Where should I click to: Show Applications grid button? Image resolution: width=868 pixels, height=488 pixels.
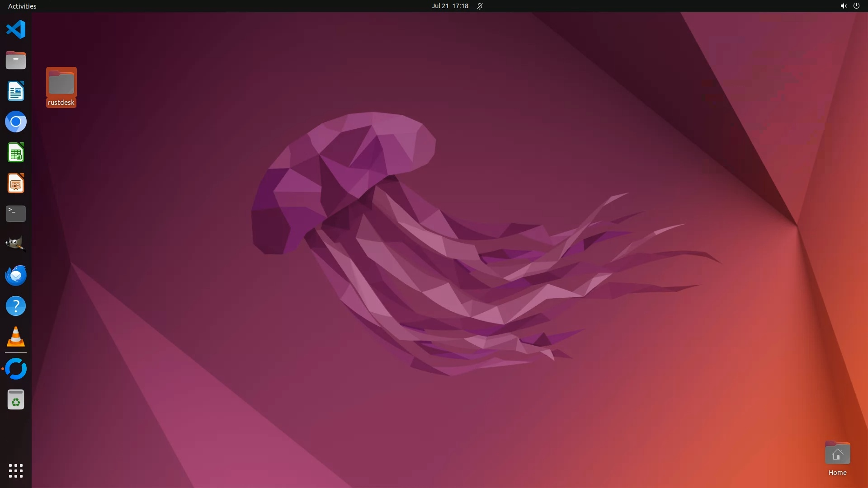coord(16,470)
